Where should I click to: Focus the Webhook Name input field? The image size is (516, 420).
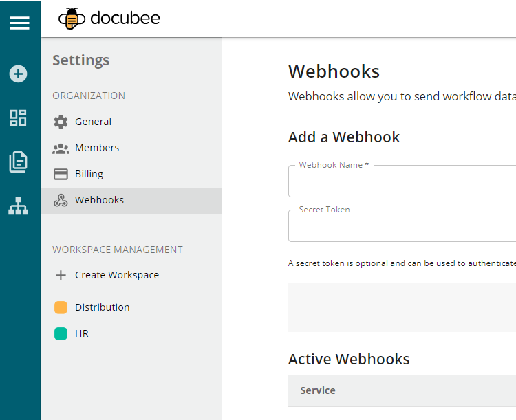[402, 181]
